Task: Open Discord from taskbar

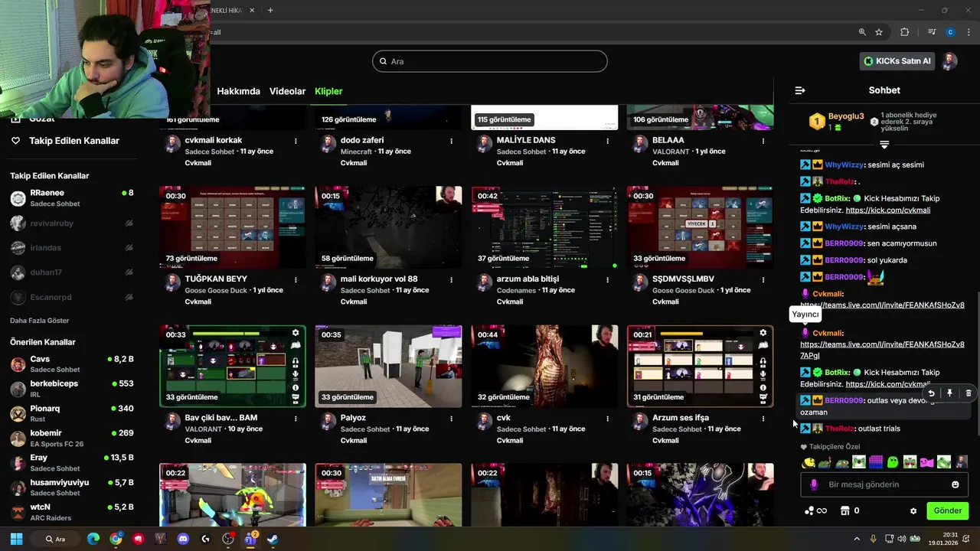Action: (183, 539)
